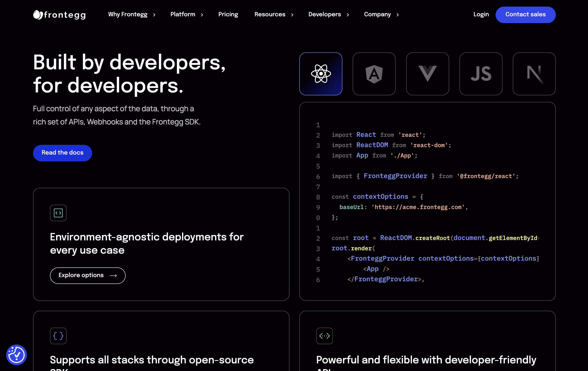The height and width of the screenshot is (371, 588).
Task: Go to the Pricing page
Action: click(x=228, y=14)
